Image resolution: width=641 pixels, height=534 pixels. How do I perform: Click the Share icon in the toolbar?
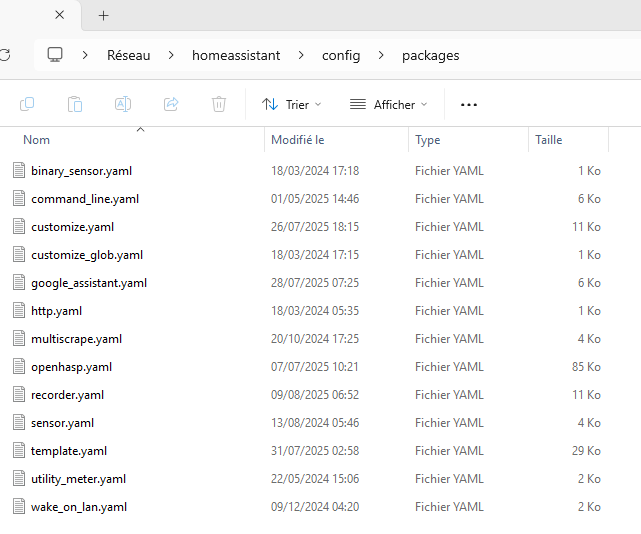click(x=171, y=104)
